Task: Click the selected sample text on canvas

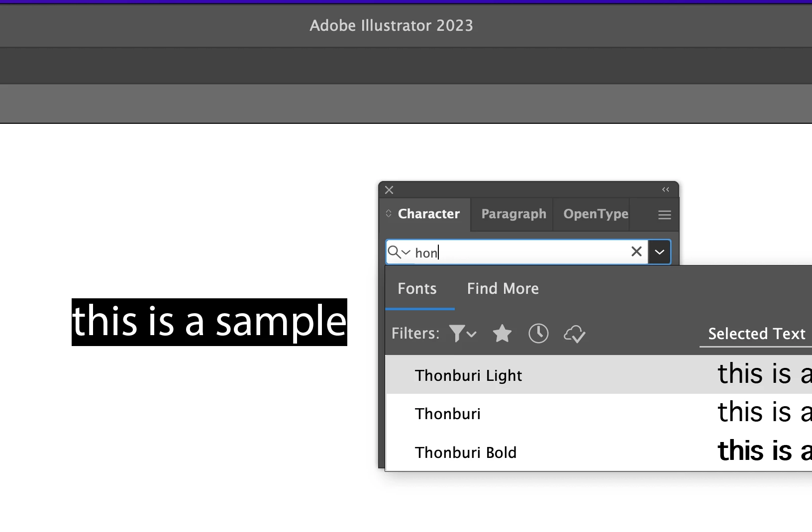Action: tap(209, 322)
